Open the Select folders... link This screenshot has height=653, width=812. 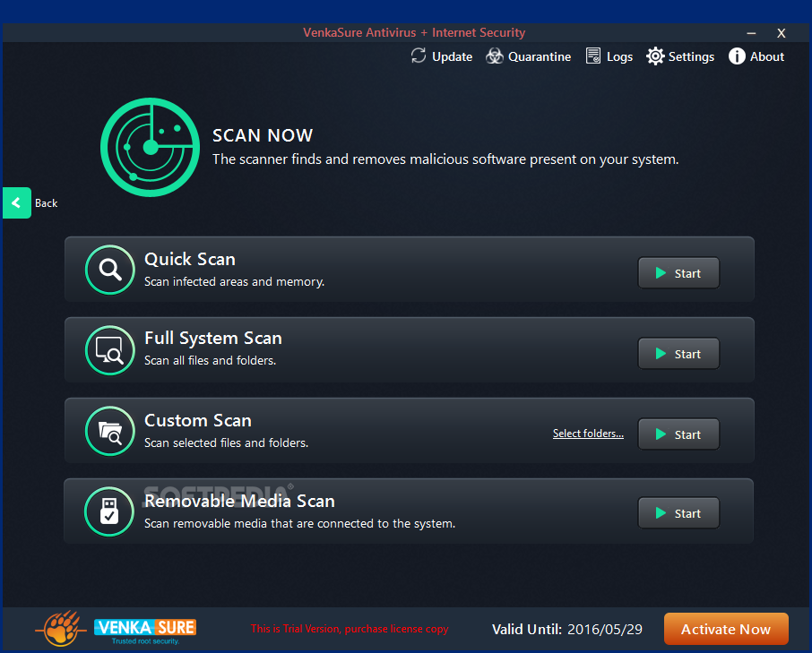coord(588,434)
